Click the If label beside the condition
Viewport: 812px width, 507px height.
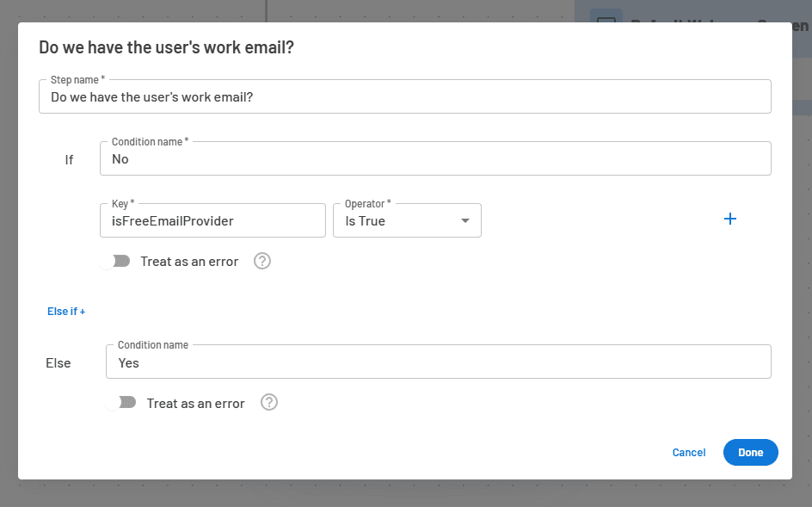(69, 159)
